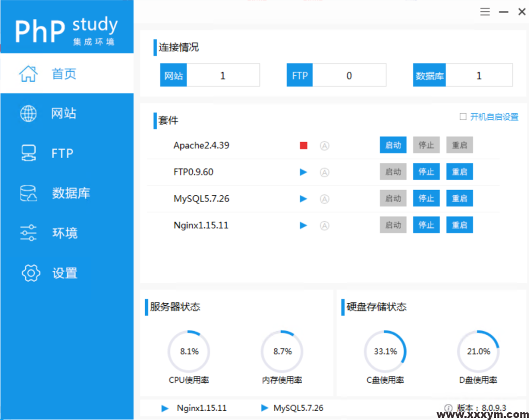
Task: Click the PhP study logo
Action: coord(67,29)
